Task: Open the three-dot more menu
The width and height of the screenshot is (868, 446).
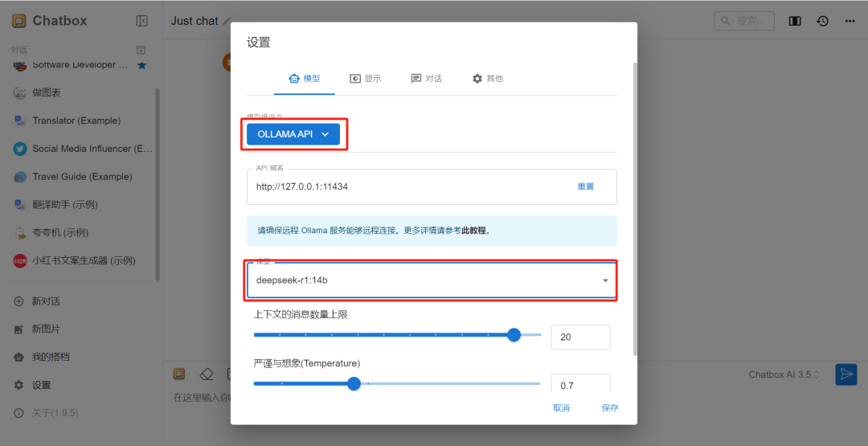Action: pyautogui.click(x=850, y=21)
